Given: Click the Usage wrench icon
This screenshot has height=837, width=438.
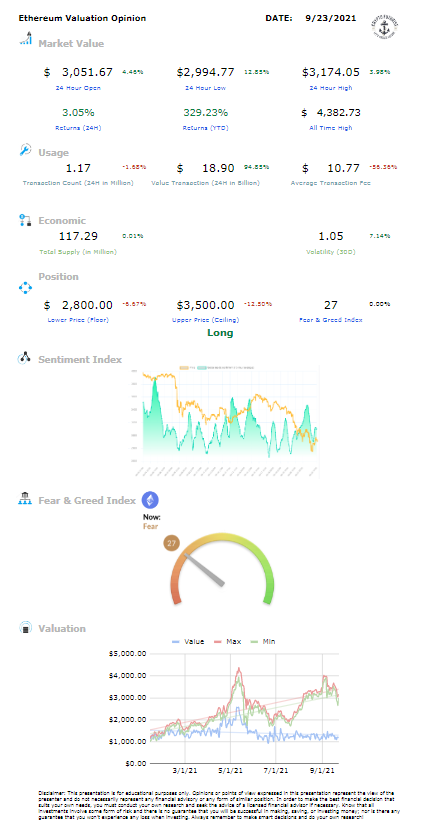Looking at the screenshot, I should 25,150.
